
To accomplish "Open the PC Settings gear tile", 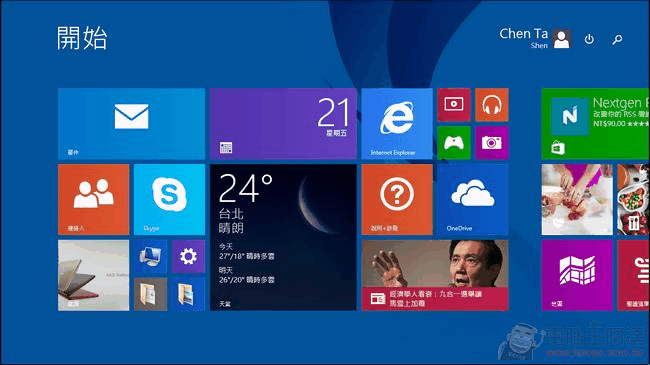I will pyautogui.click(x=188, y=256).
